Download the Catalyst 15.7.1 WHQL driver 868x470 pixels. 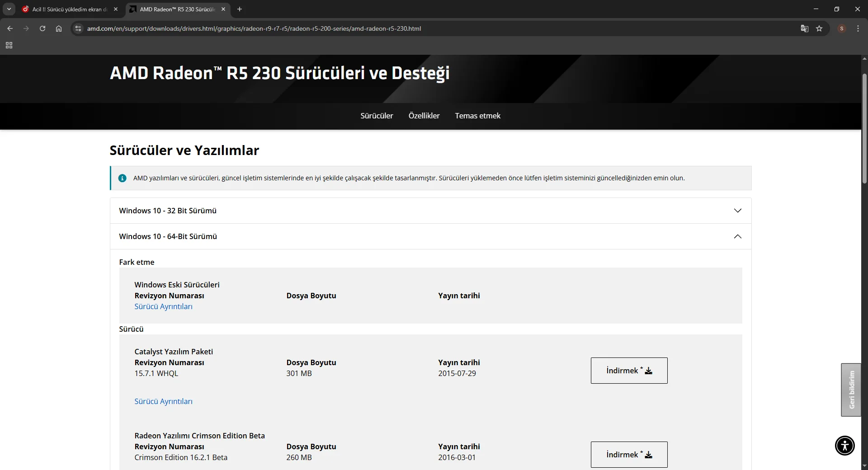tap(629, 371)
